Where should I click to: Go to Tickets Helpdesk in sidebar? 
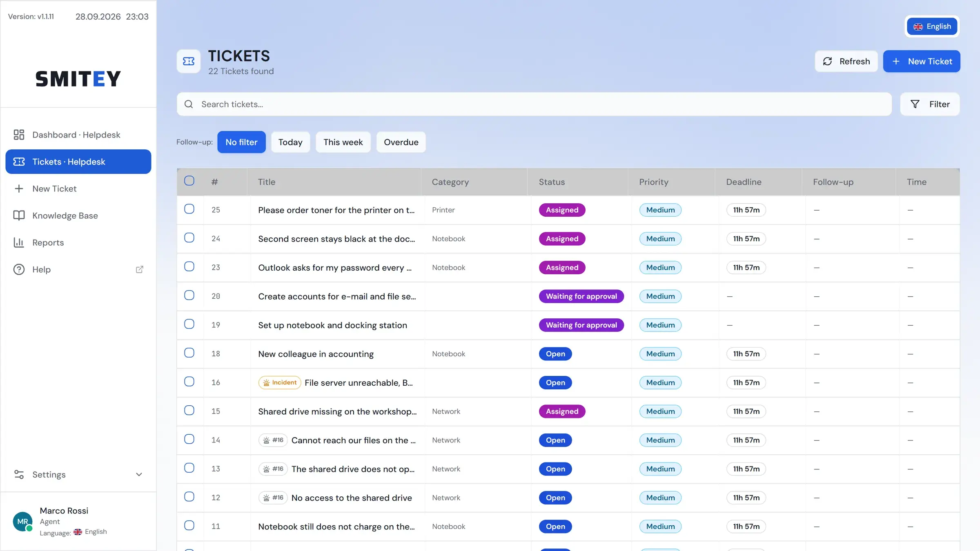[x=78, y=162]
